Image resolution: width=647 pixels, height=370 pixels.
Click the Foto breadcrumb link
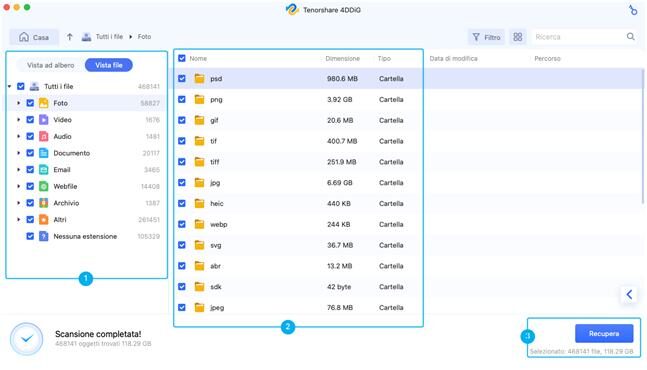144,37
